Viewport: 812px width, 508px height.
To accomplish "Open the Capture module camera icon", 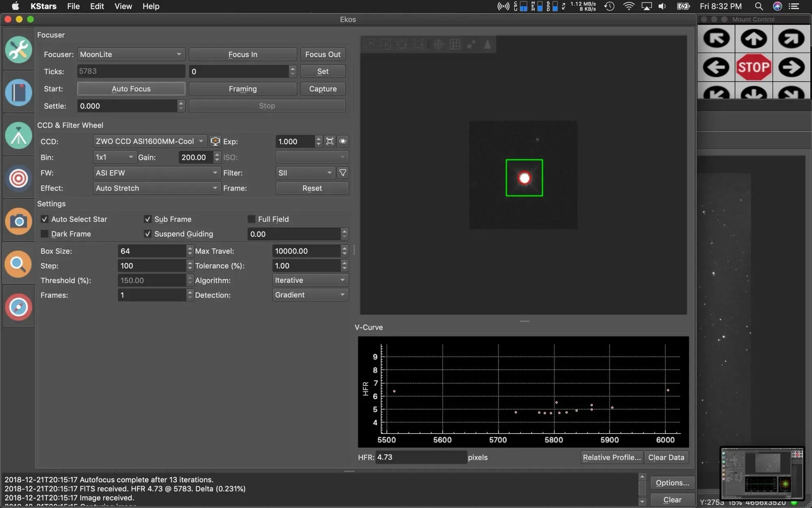I will (18, 221).
